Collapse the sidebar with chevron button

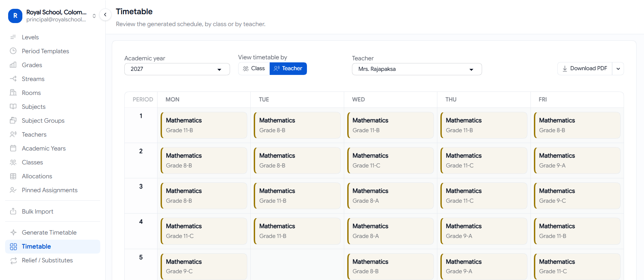point(105,15)
